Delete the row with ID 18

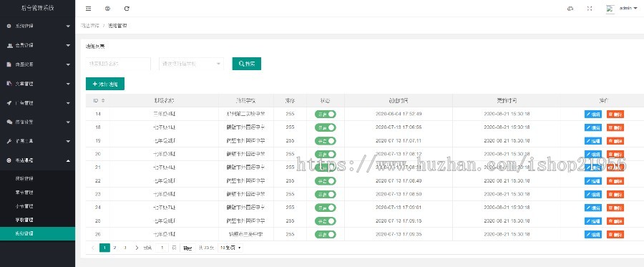[x=615, y=127]
